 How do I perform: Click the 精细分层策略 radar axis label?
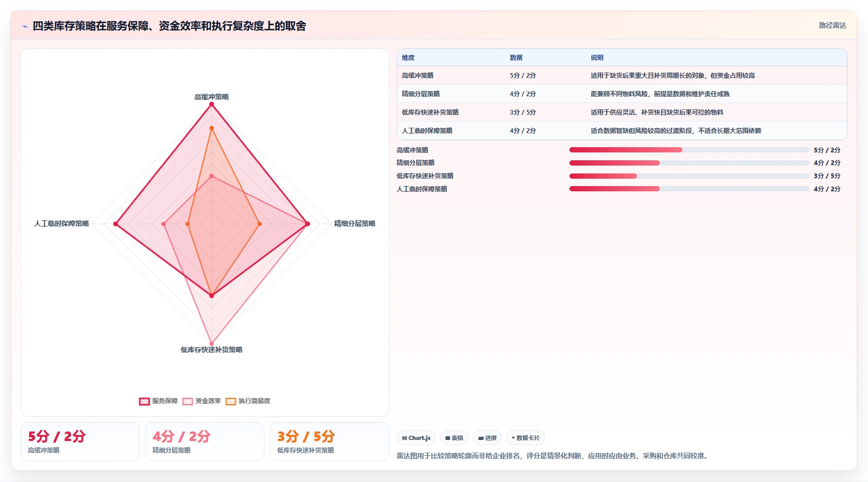click(355, 224)
